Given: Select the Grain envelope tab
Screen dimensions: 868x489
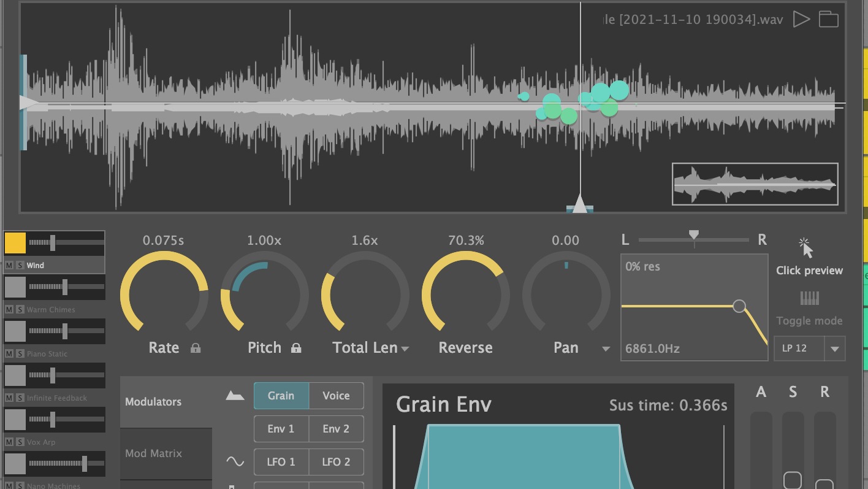Looking at the screenshot, I should 281,396.
